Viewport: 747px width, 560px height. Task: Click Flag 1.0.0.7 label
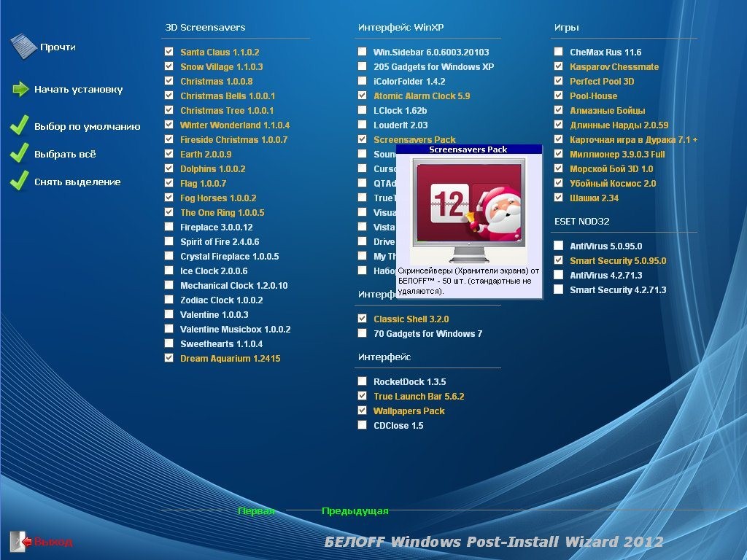[203, 183]
